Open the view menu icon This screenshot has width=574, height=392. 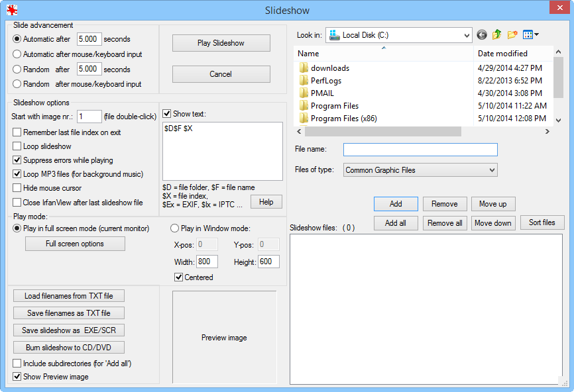(530, 35)
